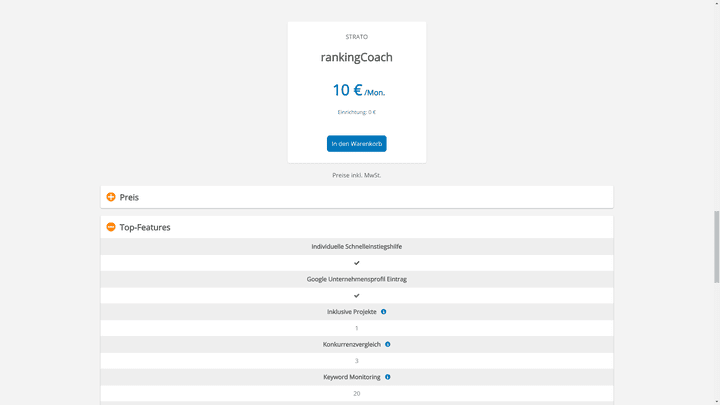Screen dimensions: 720x405
Task: Click the STRATO provider label
Action: tap(356, 37)
